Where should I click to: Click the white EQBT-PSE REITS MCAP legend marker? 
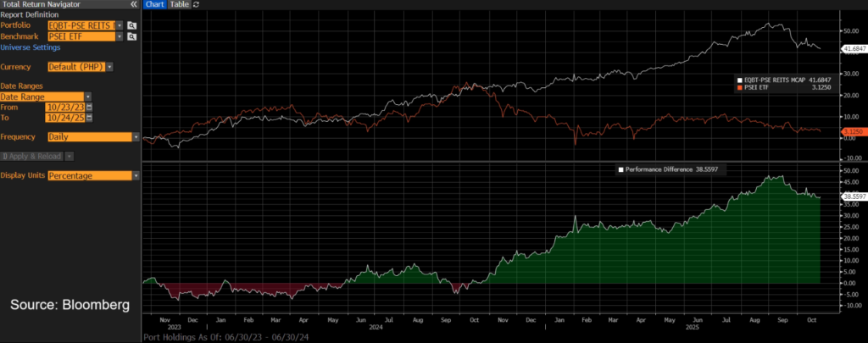(739, 79)
